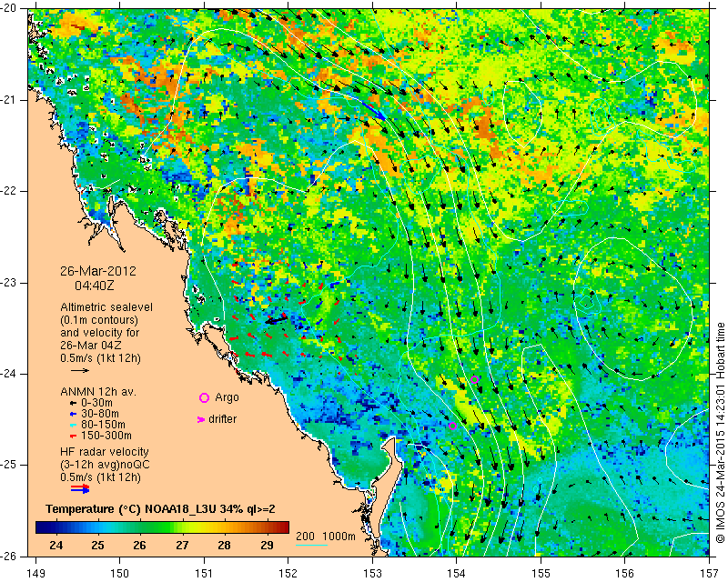Click the 'HF radar velocity' text
This screenshot has width=728, height=582.
point(105,452)
